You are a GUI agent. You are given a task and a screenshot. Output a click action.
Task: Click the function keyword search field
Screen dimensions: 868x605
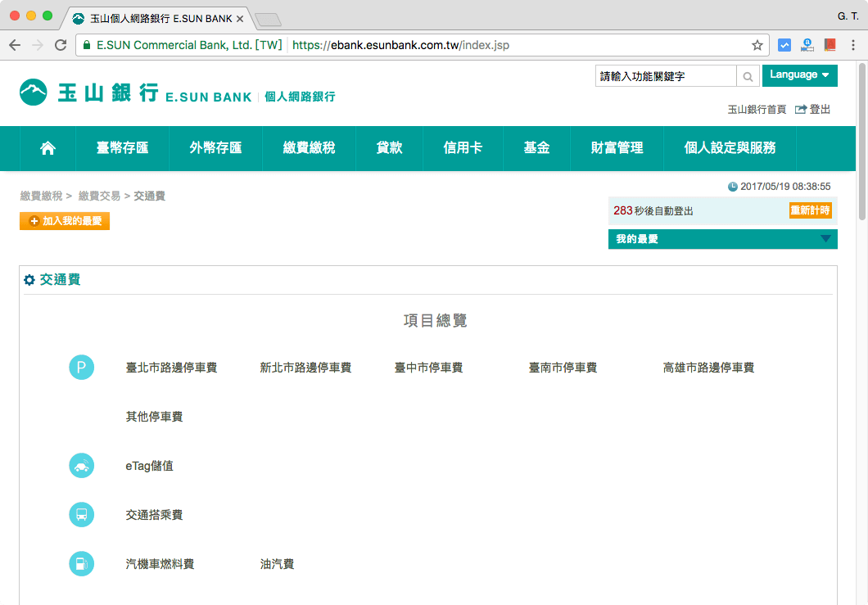(666, 76)
